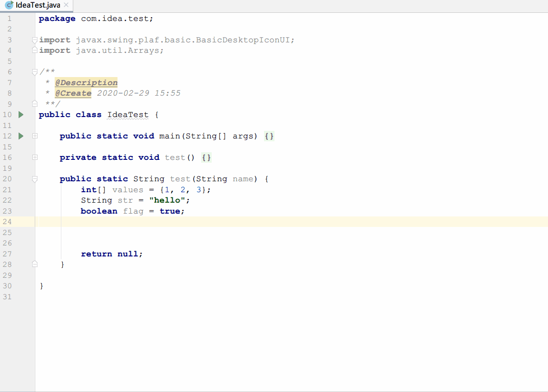Click the parameter name in test(String name)
Image resolution: width=548 pixels, height=392 pixels.
243,179
